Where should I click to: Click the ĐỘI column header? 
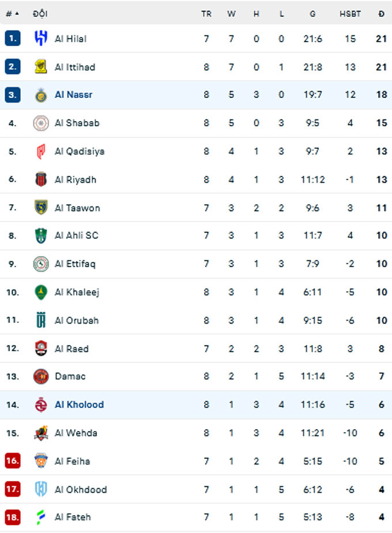pyautogui.click(x=40, y=13)
